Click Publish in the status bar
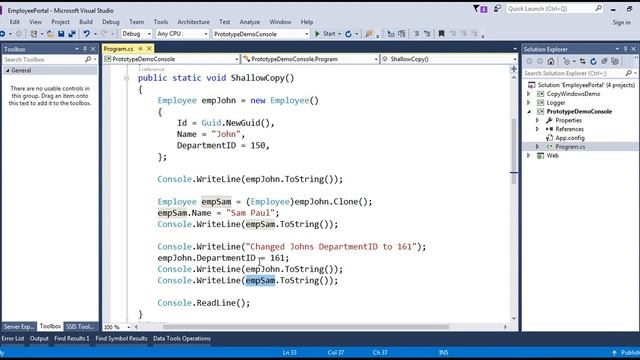The width and height of the screenshot is (640, 360). [626, 353]
